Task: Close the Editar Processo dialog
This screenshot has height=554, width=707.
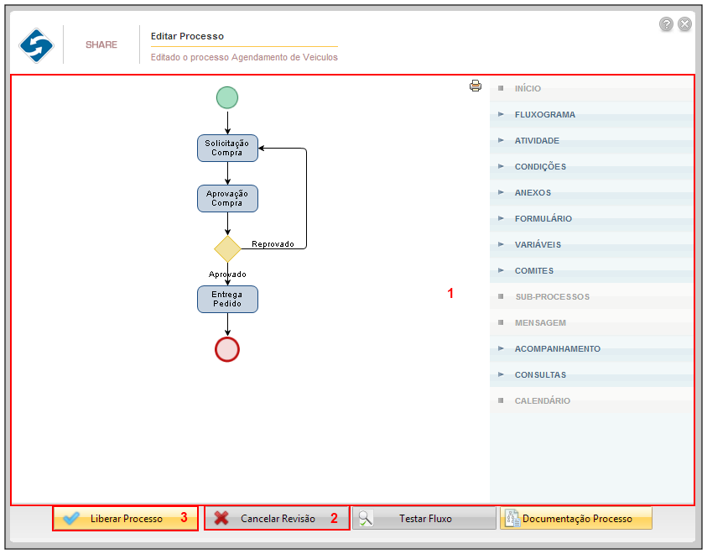Action: [x=684, y=24]
